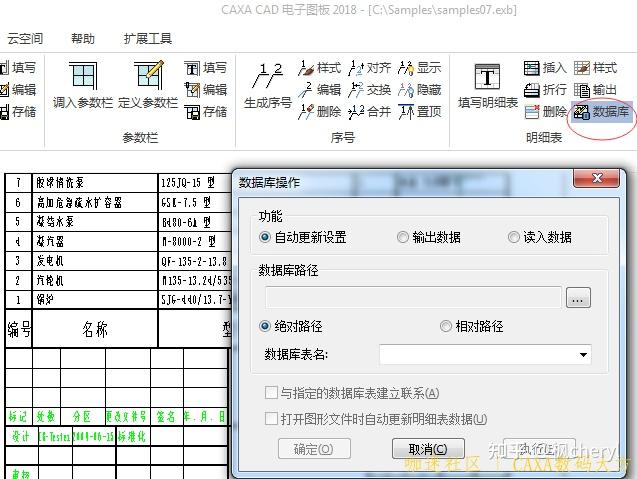This screenshot has width=637, height=479.
Task: Click 输出 in the 明细表 group
Action: pyautogui.click(x=596, y=89)
